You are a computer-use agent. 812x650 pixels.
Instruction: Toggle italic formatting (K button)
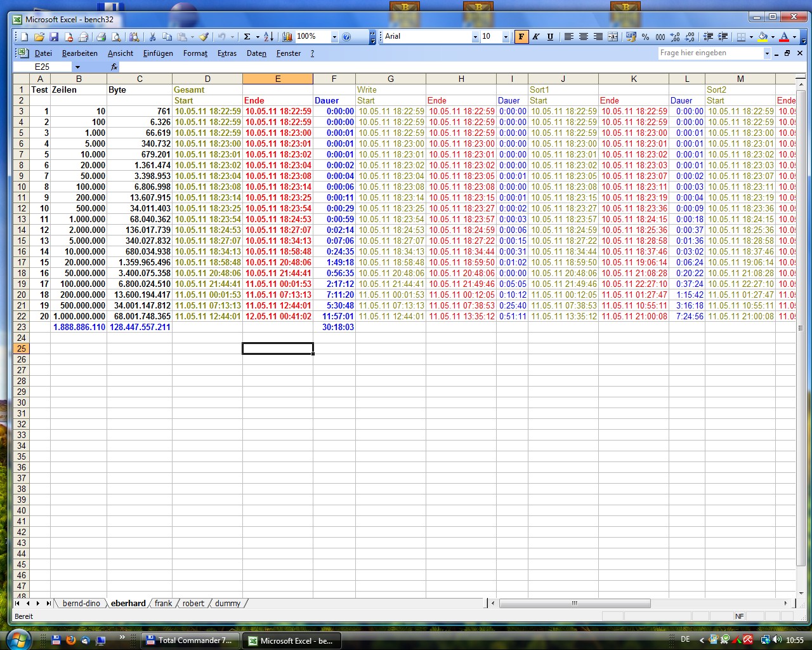536,37
